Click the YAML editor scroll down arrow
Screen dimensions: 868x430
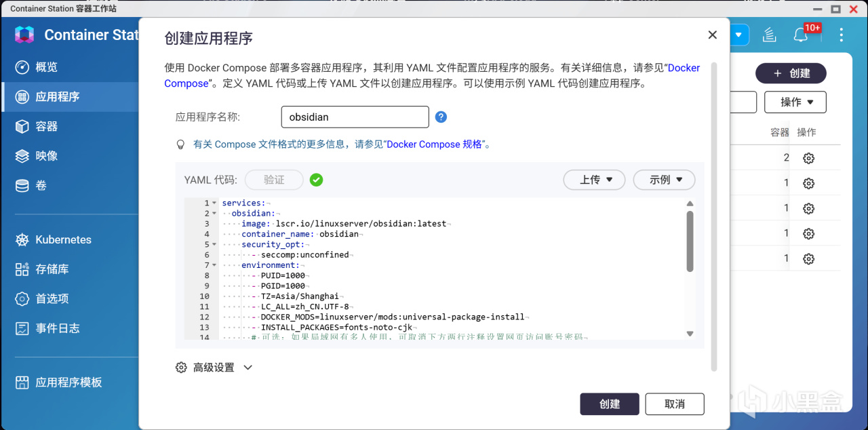(690, 334)
